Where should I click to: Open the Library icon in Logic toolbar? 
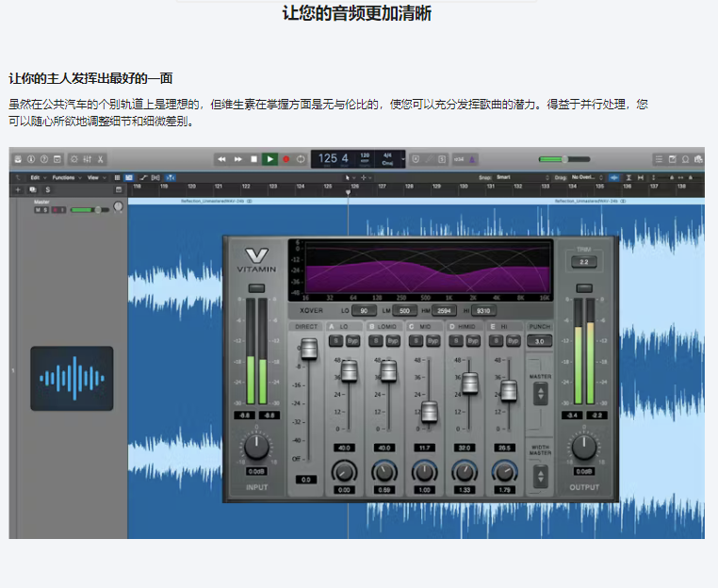(x=18, y=159)
